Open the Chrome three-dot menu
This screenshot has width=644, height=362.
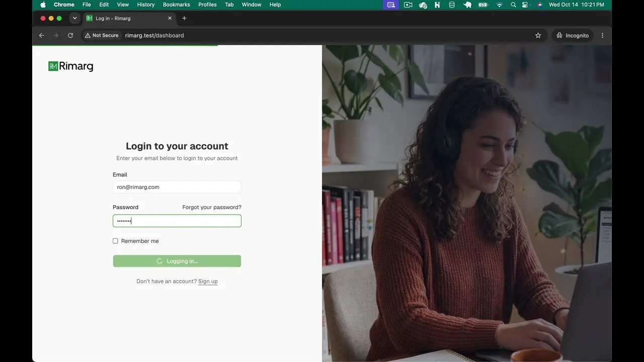pos(602,36)
